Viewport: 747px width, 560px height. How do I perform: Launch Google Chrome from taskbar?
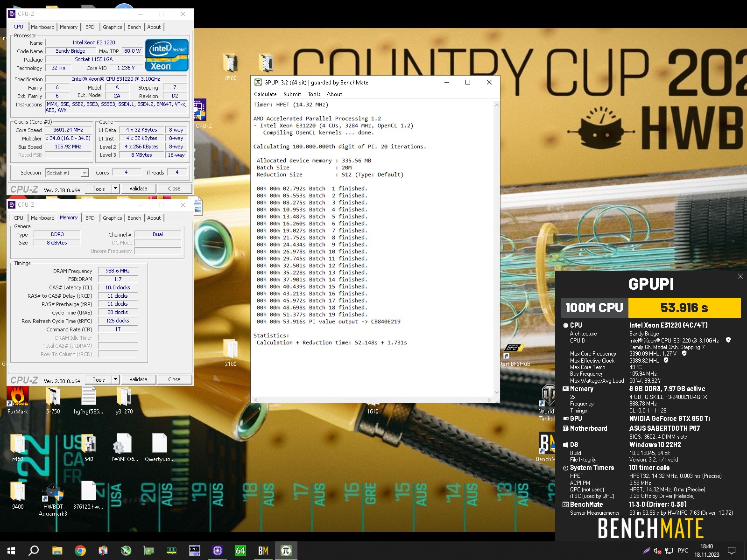[x=80, y=551]
